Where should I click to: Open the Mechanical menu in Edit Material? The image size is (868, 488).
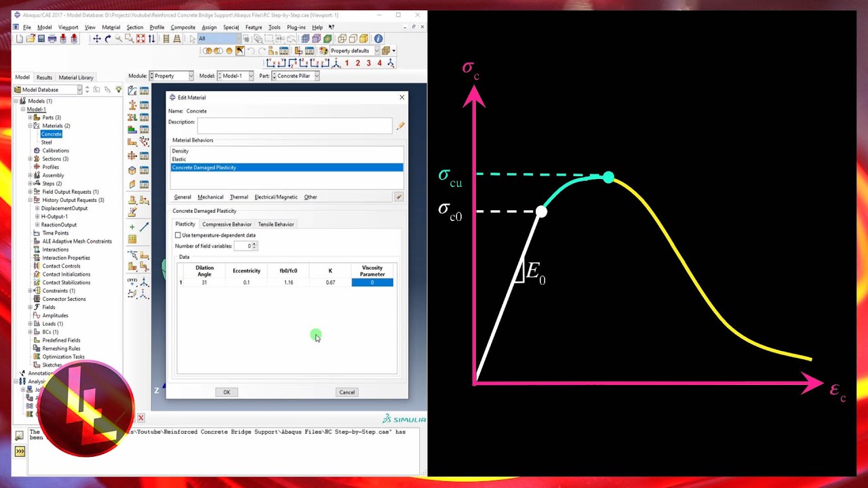(x=210, y=197)
